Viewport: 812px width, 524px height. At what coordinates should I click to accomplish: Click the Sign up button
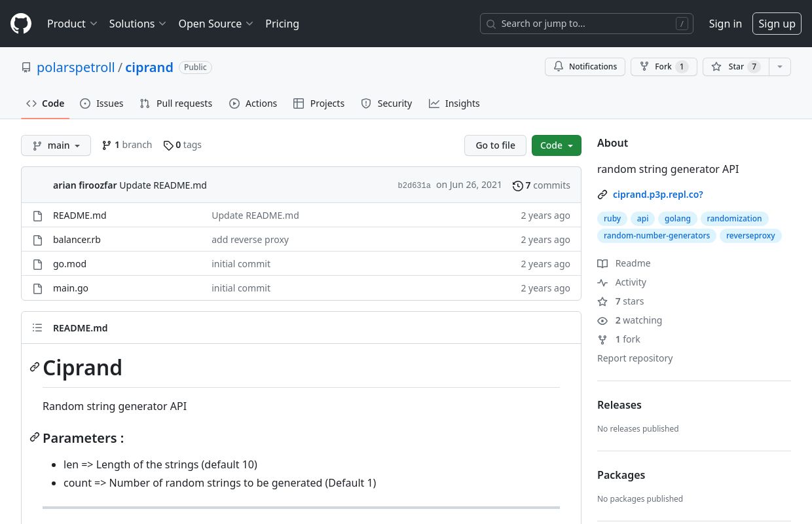(x=777, y=24)
